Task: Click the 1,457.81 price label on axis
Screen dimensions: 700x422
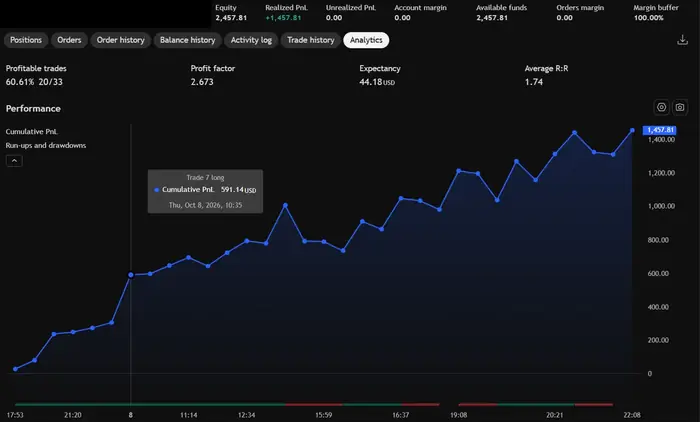Action: [659, 130]
